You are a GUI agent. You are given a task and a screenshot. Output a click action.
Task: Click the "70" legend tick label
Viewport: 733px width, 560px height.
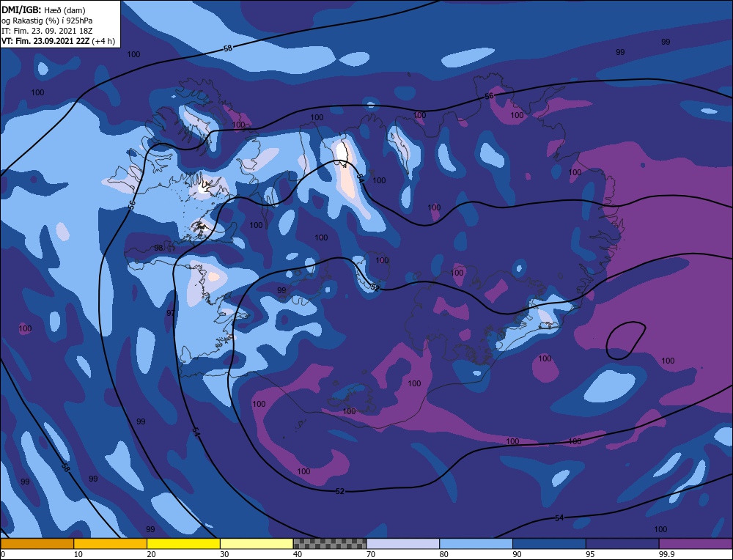371,554
